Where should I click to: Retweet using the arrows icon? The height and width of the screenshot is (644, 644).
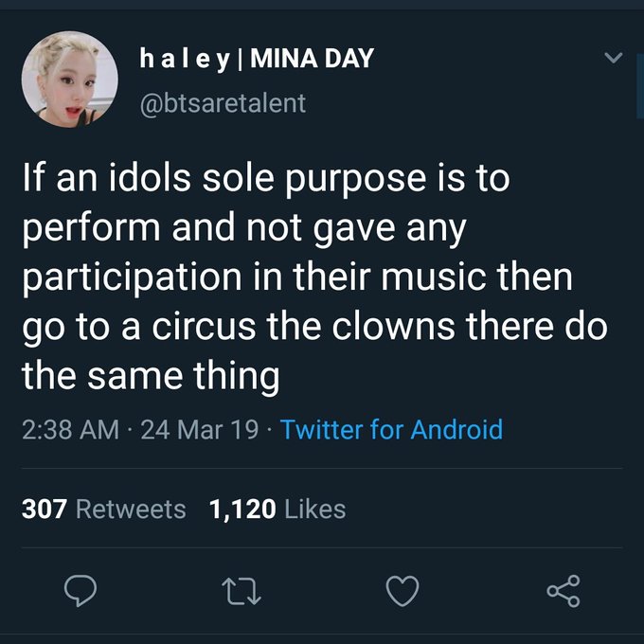click(x=241, y=591)
